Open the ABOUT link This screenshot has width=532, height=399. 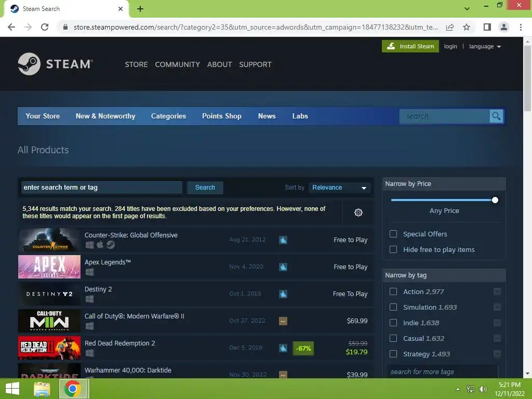(220, 64)
